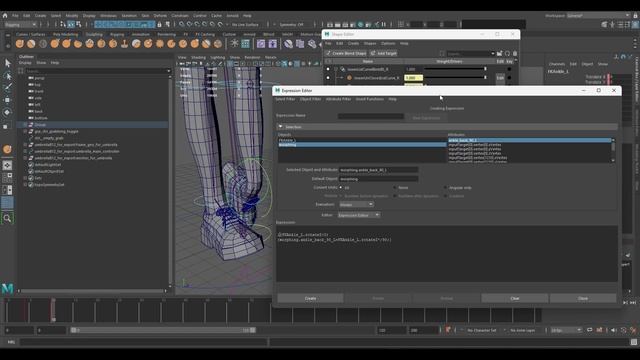This screenshot has width=640, height=360.
Task: Click the Edit button in Shape Editor second row
Action: (500, 78)
